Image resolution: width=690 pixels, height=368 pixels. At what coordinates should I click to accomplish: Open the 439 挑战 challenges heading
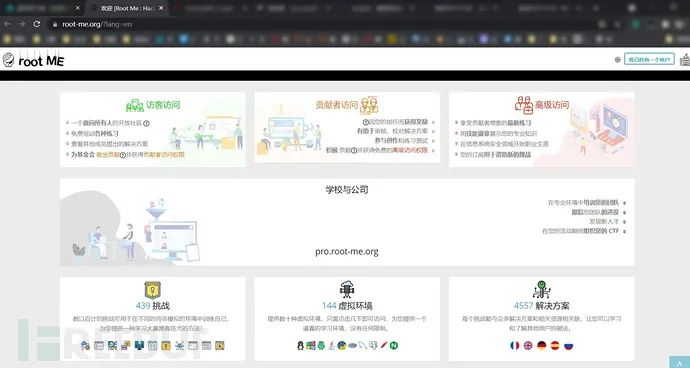(x=153, y=305)
